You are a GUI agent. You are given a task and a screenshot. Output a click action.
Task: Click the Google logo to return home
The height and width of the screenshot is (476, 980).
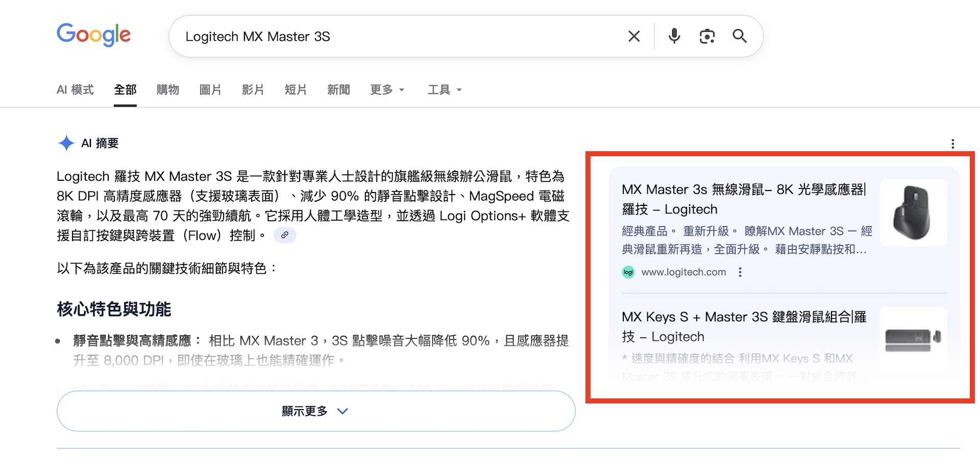[93, 35]
